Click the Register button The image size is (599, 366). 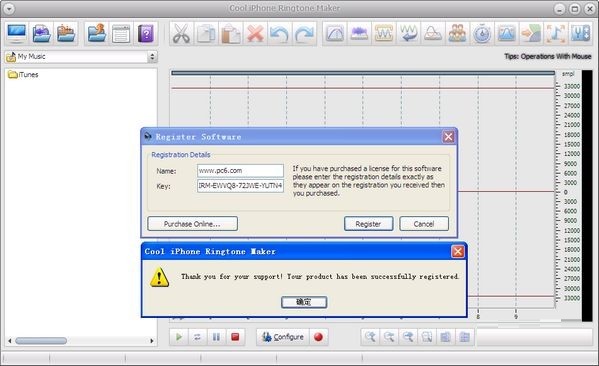(368, 224)
